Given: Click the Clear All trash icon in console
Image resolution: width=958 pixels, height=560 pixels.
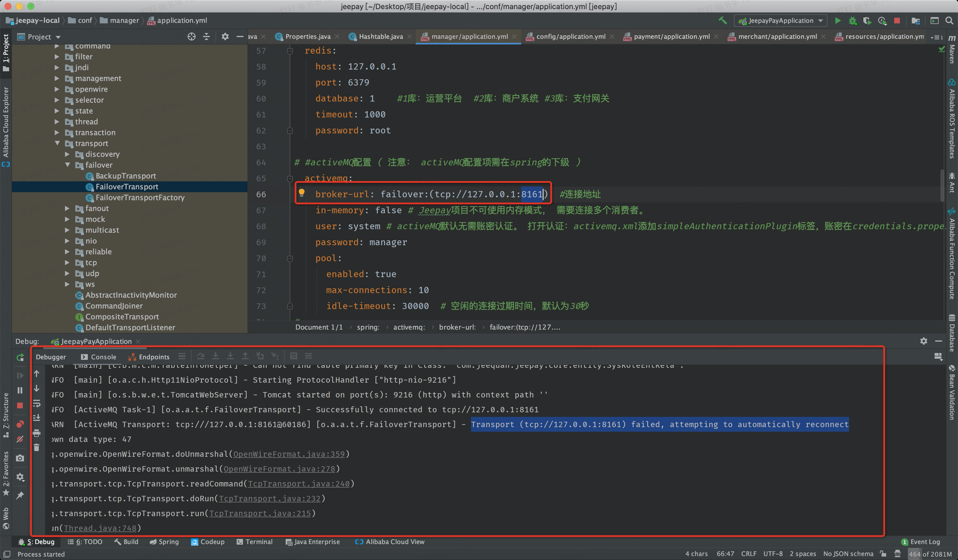Looking at the screenshot, I should coord(36,447).
